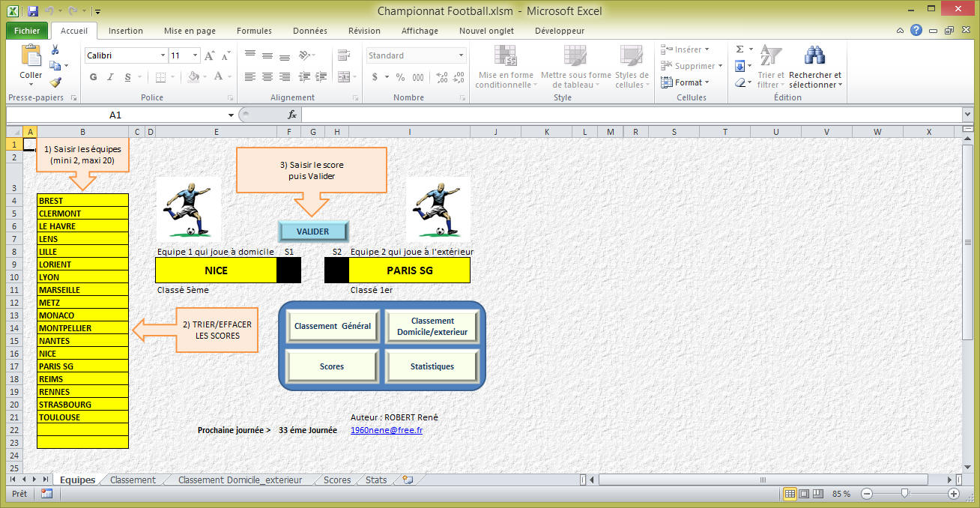Switch to Page Break Preview view
The image size is (980, 508).
pos(817,494)
